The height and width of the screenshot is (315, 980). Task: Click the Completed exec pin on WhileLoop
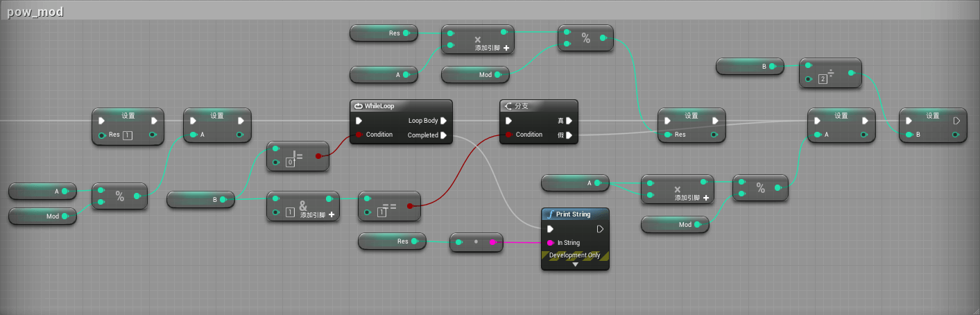click(443, 135)
